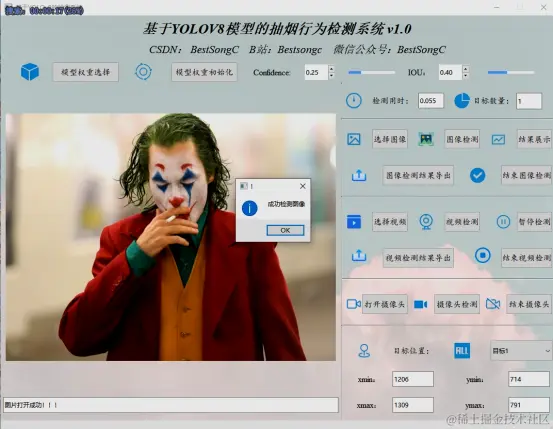The image size is (554, 430).
Task: Click the ymax field showing 791
Action: pyautogui.click(x=529, y=405)
